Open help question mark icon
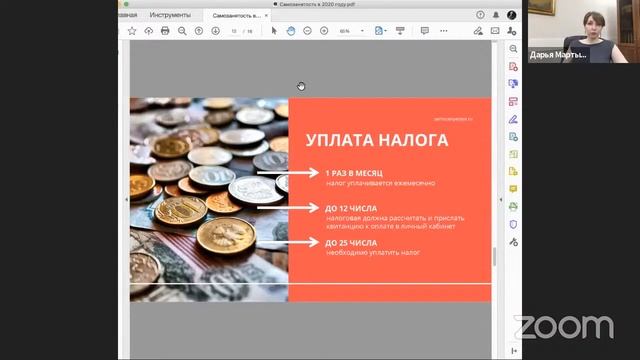640x360 pixels. pyautogui.click(x=480, y=15)
